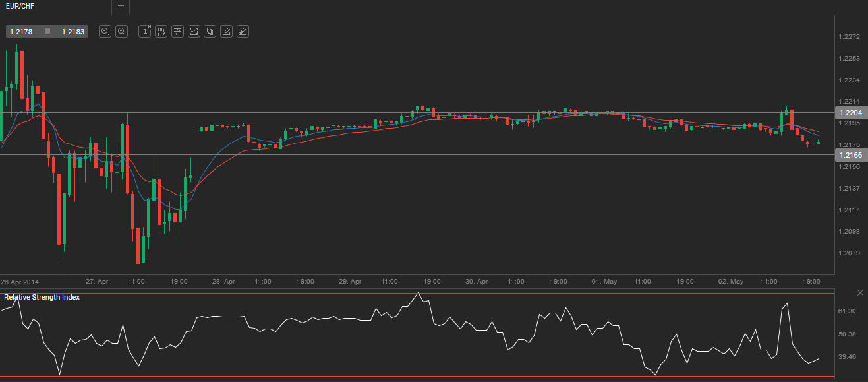
Task: Select the 1.2204 price level marker
Action: click(851, 113)
